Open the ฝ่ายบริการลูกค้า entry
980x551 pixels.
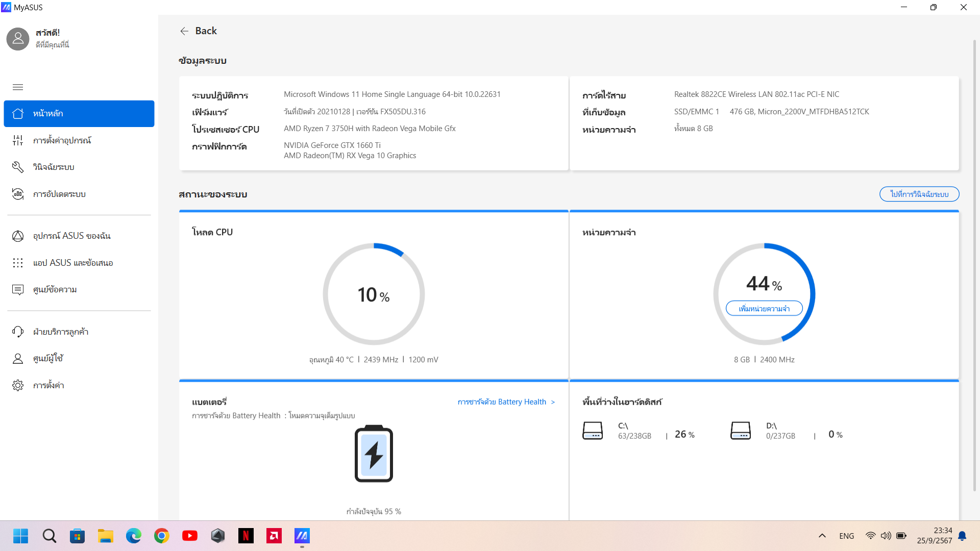(79, 332)
